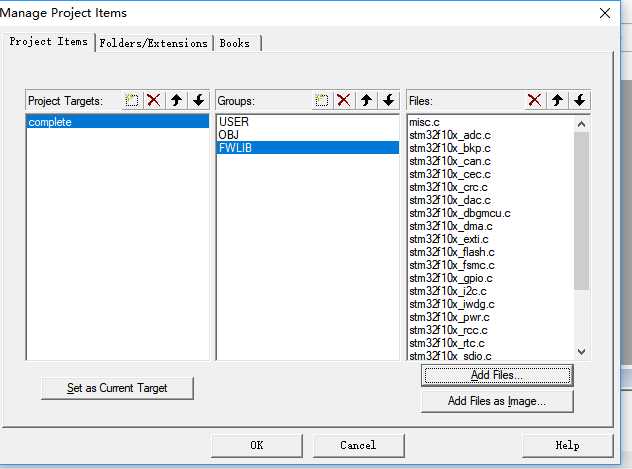Open Help for this dialog

coord(568,445)
